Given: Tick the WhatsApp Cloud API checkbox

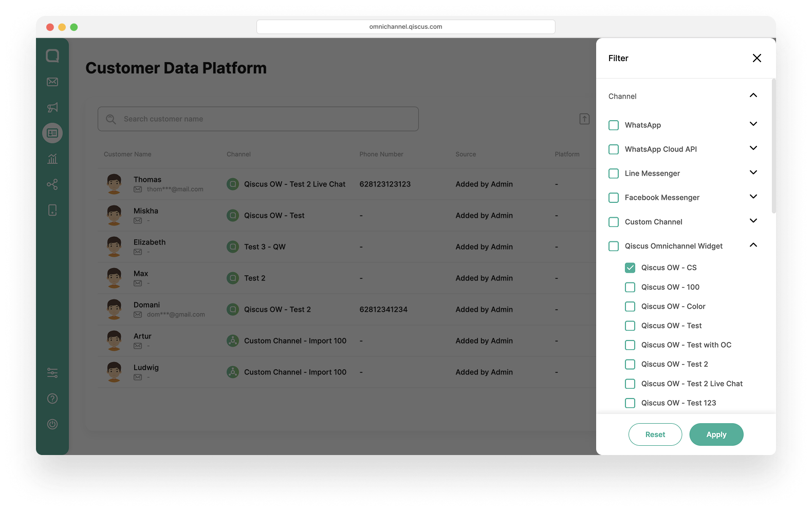Looking at the screenshot, I should coord(614,149).
